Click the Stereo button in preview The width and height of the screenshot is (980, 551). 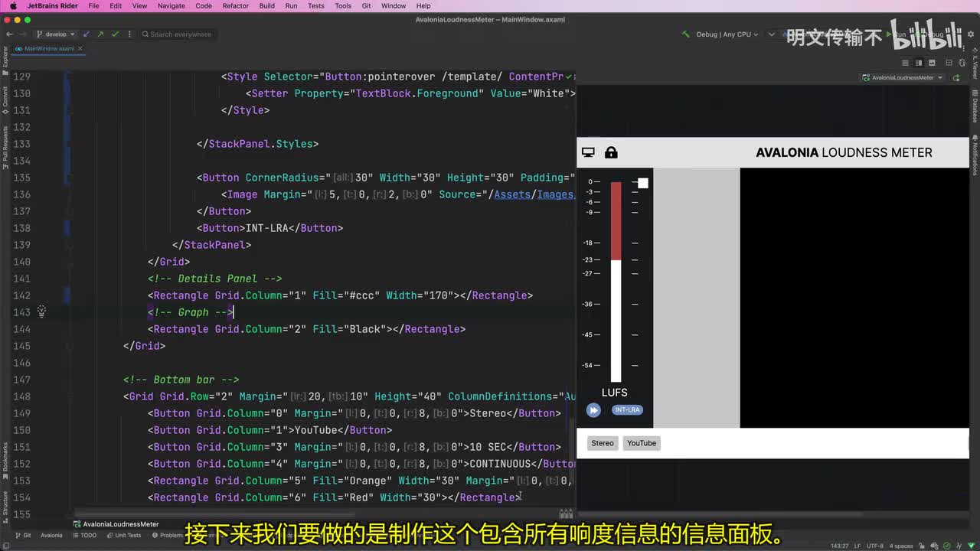click(603, 443)
